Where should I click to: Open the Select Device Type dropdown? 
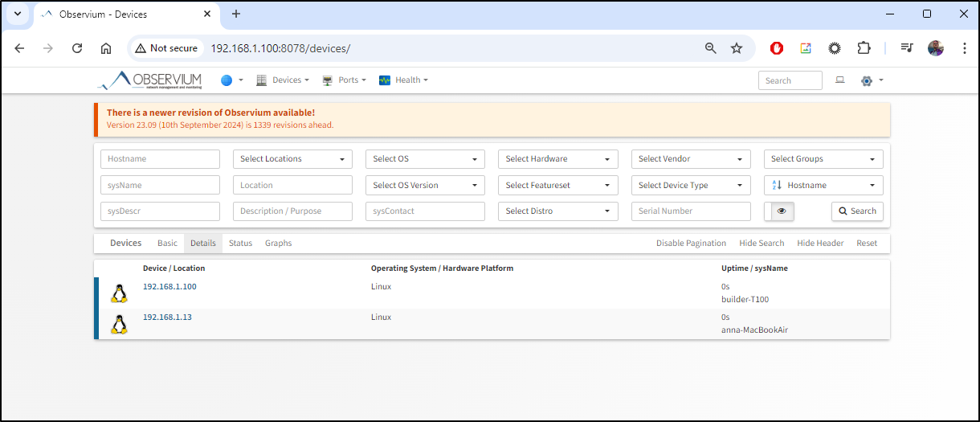(691, 185)
